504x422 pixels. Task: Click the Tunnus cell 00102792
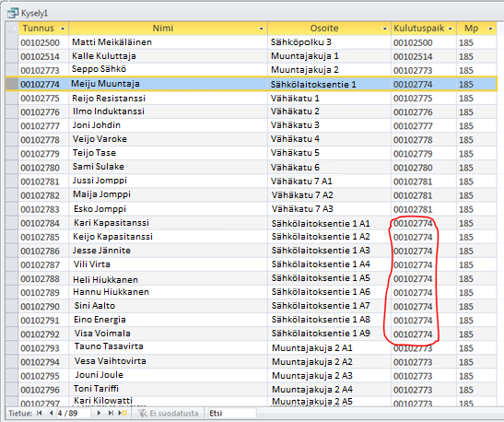pos(43,334)
